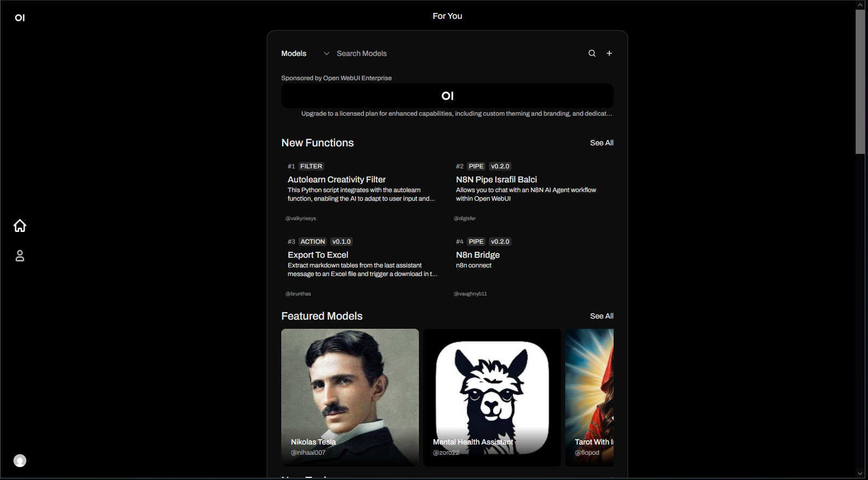Image resolution: width=868 pixels, height=480 pixels.
Task: Open N8n Bridge function
Action: [x=478, y=255]
